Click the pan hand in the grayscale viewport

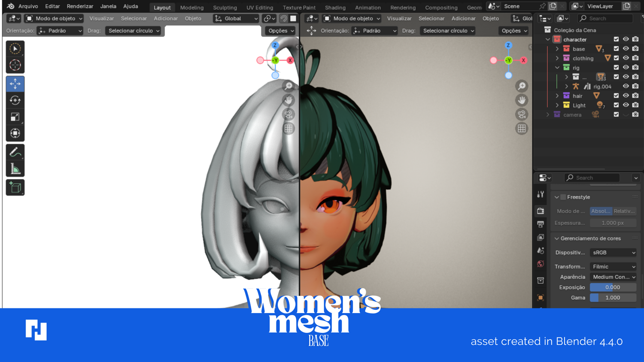coord(289,100)
